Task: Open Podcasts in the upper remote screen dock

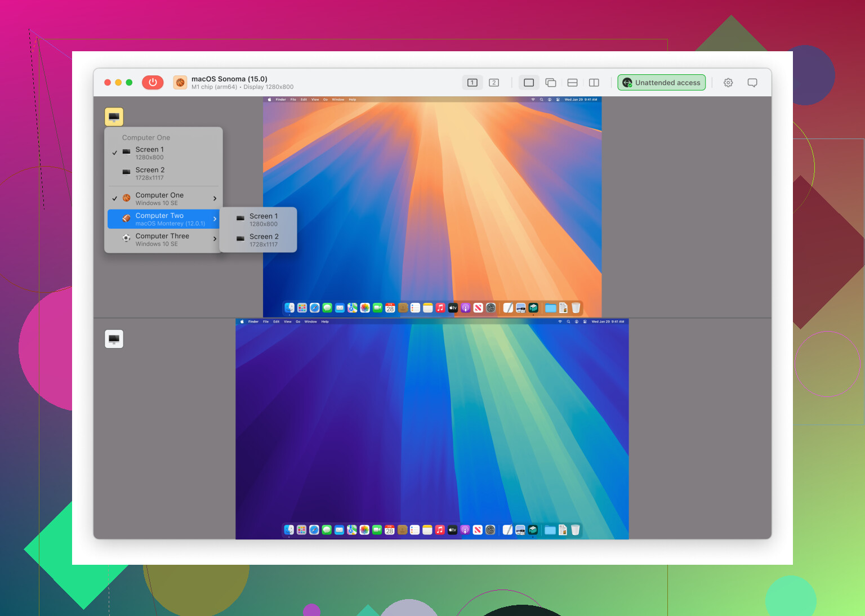Action: click(466, 307)
